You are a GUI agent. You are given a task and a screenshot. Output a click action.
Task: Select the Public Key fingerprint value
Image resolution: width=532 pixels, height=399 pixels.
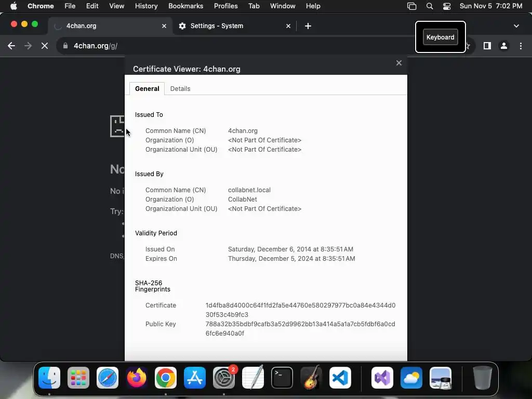click(300, 328)
